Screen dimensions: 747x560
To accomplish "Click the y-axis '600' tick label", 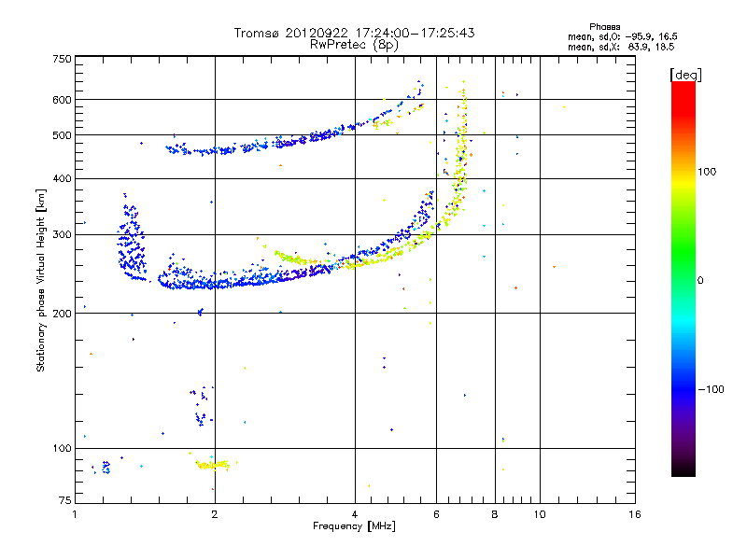I will (x=62, y=100).
